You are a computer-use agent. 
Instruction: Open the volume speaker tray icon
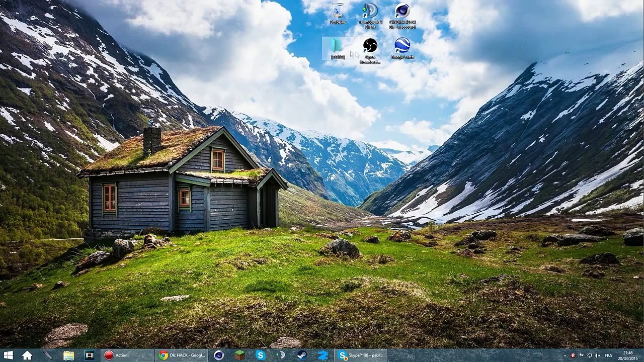click(x=597, y=355)
